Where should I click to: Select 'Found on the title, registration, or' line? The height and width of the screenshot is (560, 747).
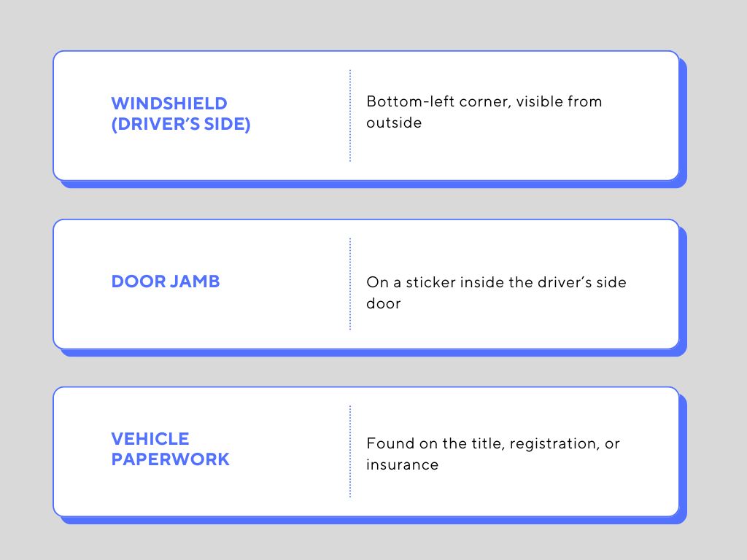(x=493, y=444)
